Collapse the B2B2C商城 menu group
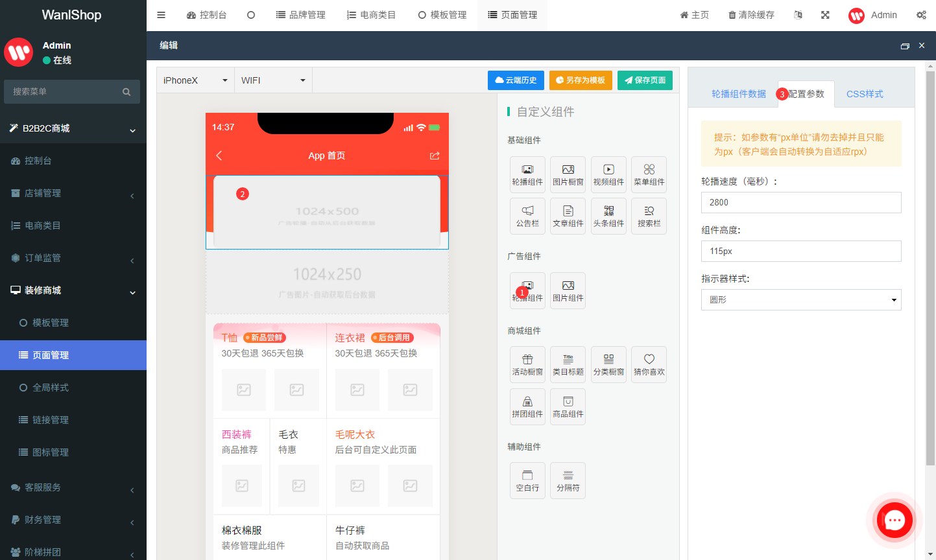Image resolution: width=936 pixels, height=560 pixels. pyautogui.click(x=73, y=128)
